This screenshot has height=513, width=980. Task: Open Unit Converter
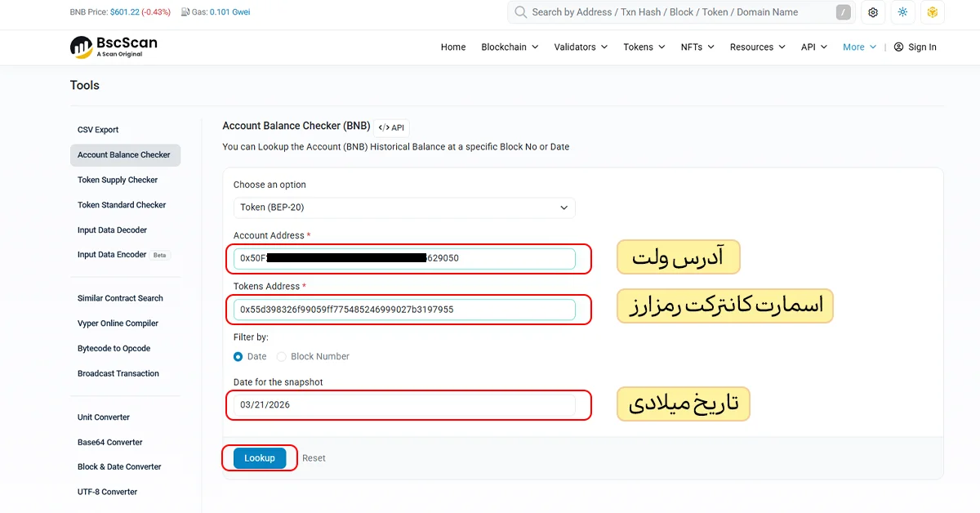click(x=104, y=417)
